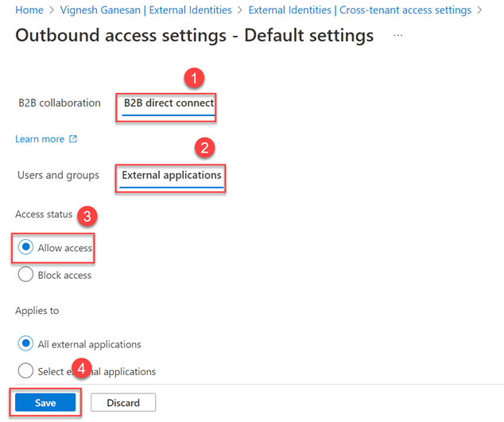Go to Vignesh Ganesan External Identities breadcrumb

click(146, 10)
